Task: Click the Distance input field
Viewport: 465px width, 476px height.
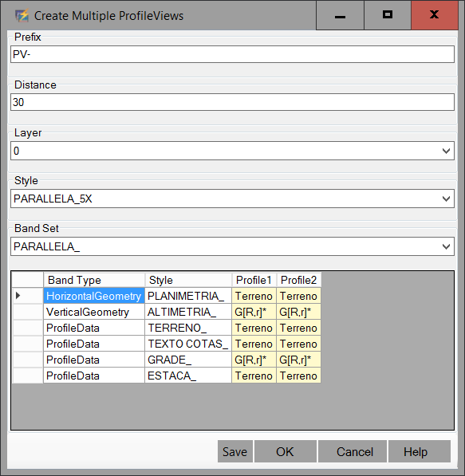Action: click(232, 102)
